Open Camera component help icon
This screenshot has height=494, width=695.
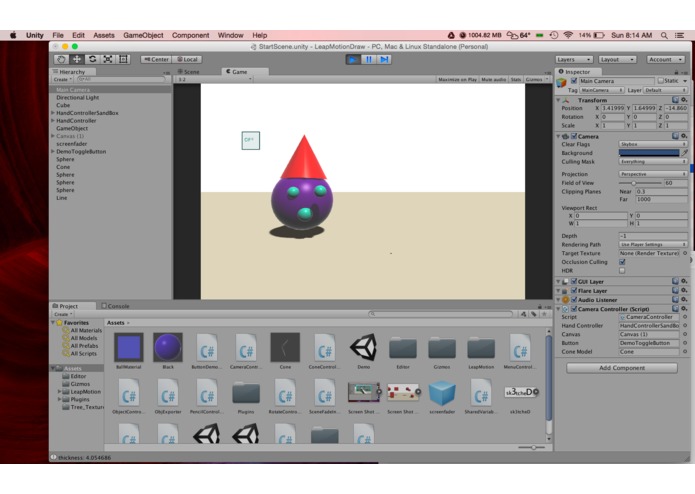pos(675,136)
